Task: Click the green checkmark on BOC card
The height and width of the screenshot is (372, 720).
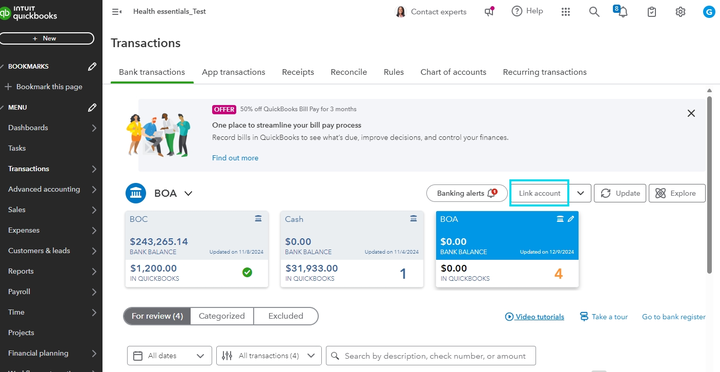Action: [247, 272]
